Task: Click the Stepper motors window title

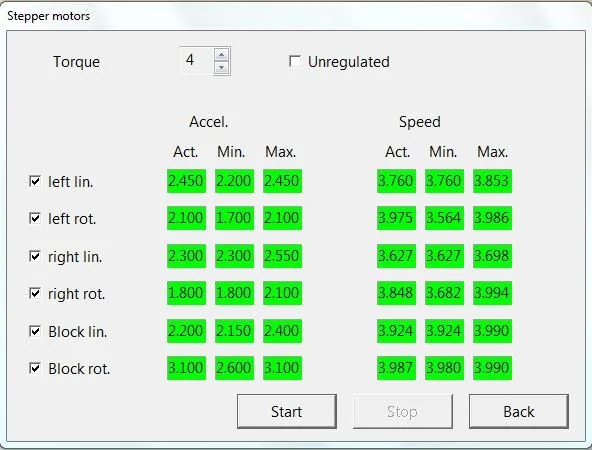Action: [48, 16]
